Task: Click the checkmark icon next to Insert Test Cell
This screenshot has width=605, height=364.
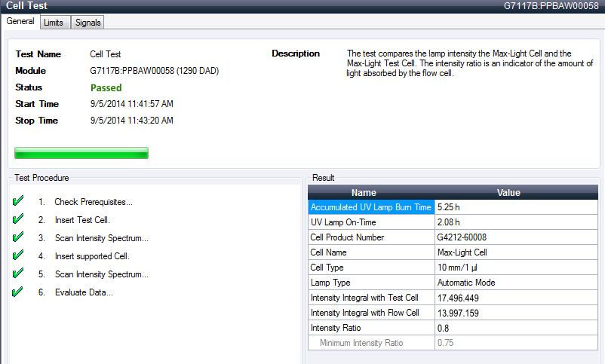Action: 19,220
